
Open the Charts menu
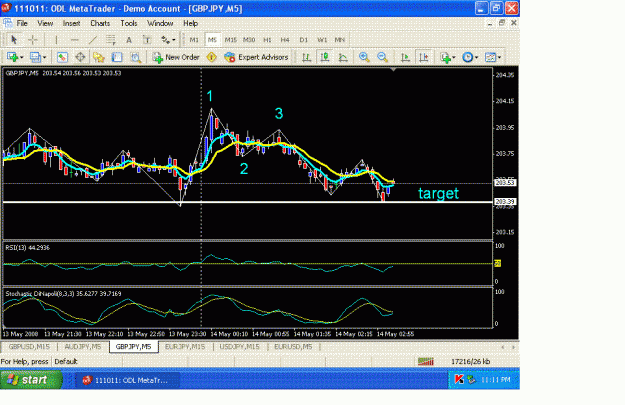(x=100, y=23)
